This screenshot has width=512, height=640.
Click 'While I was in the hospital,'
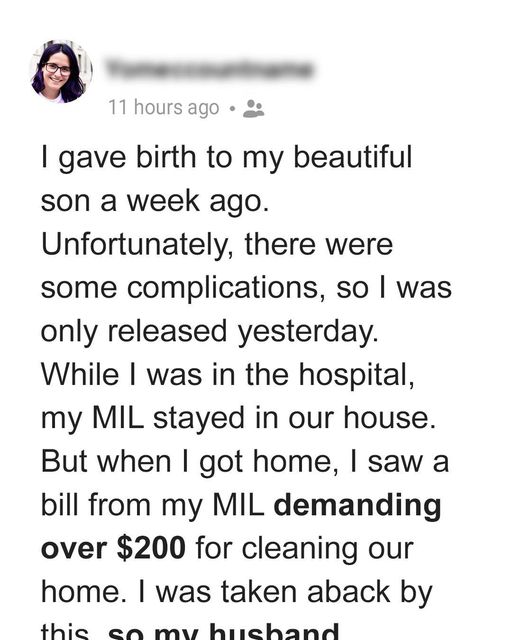coord(228,375)
